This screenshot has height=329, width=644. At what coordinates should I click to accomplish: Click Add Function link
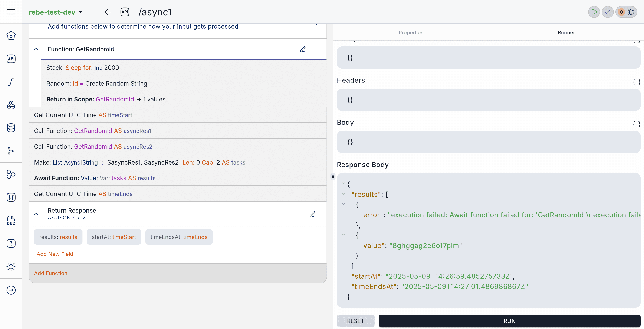coord(51,273)
